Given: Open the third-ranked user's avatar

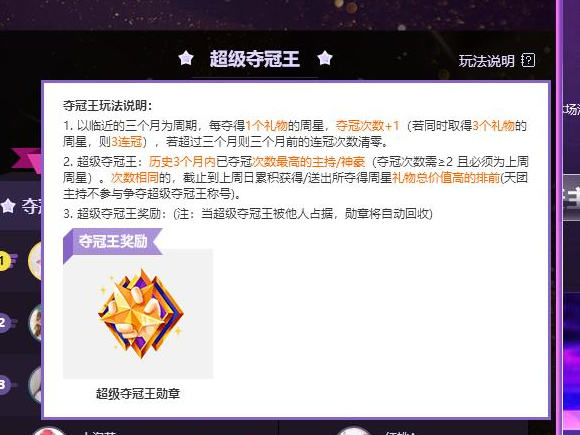Looking at the screenshot, I should [36, 385].
